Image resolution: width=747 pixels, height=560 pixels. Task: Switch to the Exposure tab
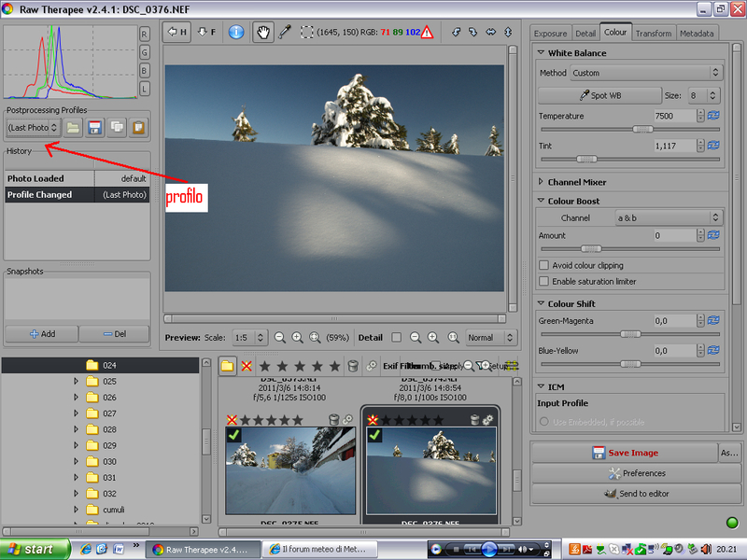550,34
